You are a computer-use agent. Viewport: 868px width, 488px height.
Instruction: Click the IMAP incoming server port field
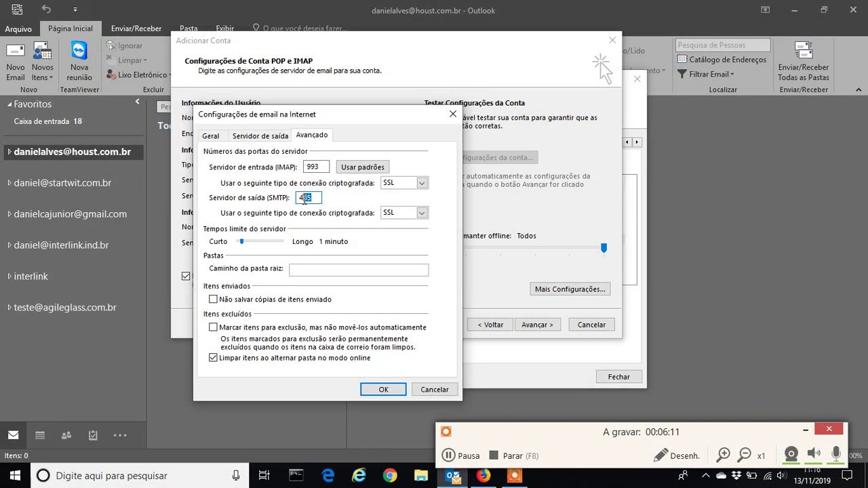pyautogui.click(x=316, y=167)
